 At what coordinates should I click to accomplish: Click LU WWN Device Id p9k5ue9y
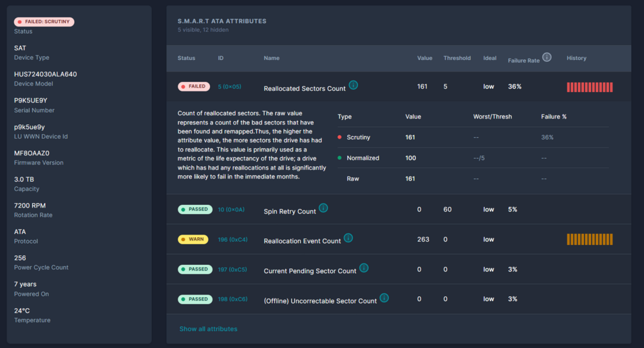click(x=29, y=127)
